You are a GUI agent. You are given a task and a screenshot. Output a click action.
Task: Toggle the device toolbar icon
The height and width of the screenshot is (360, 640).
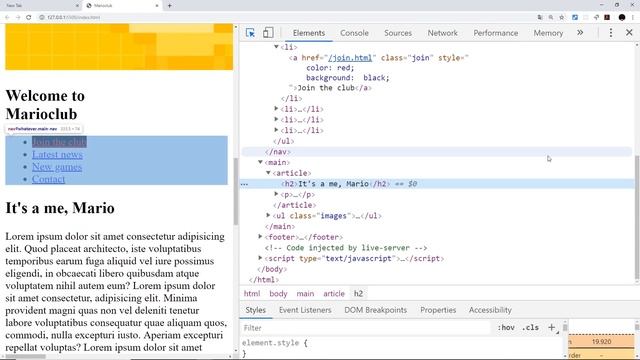[268, 33]
